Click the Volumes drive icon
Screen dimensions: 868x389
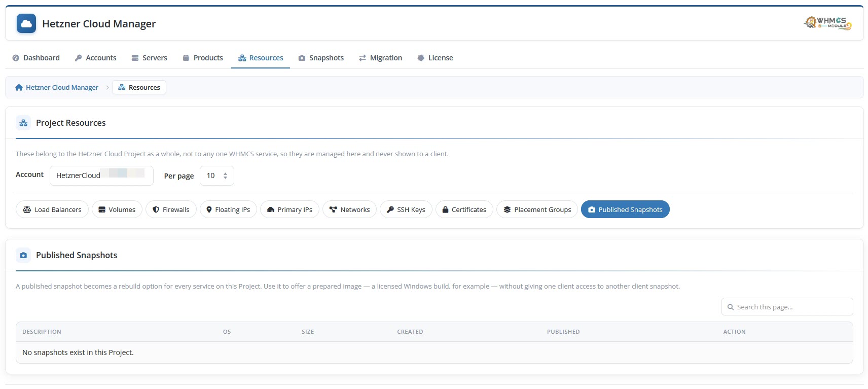(102, 209)
